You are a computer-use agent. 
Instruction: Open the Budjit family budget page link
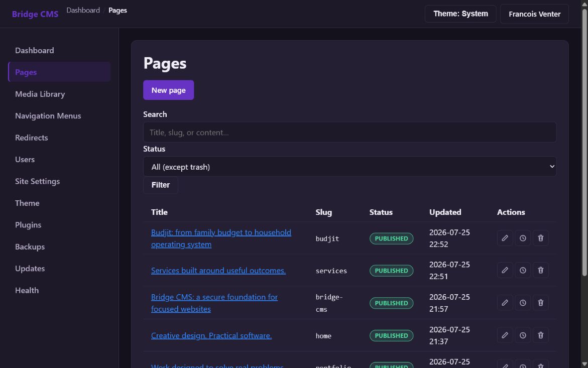coord(221,238)
